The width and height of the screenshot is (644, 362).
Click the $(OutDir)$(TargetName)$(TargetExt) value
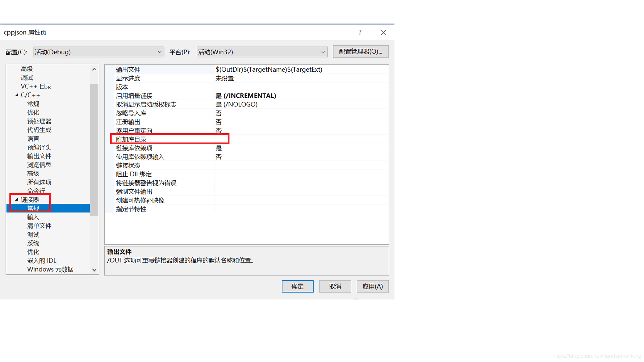point(269,70)
